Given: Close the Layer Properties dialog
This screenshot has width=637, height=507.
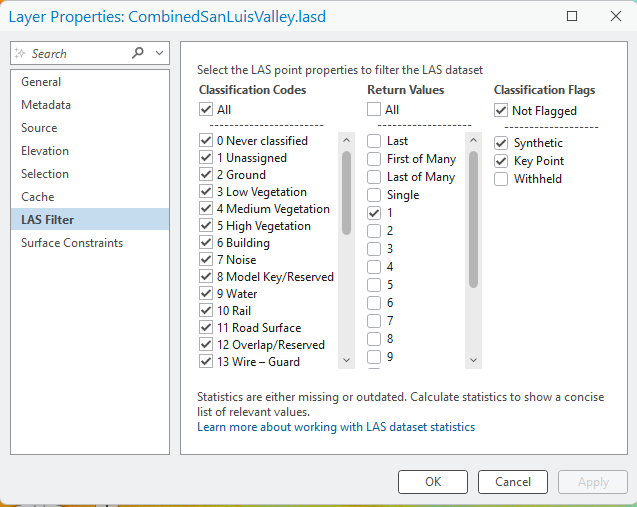Looking at the screenshot, I should 616,16.
